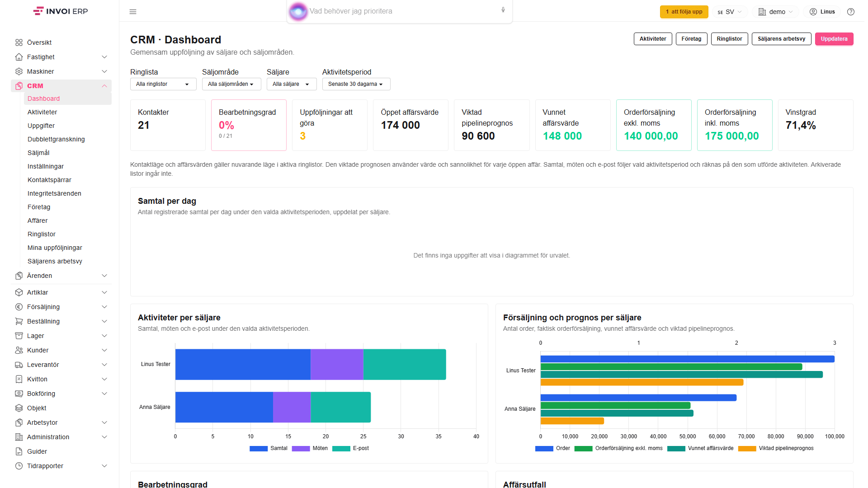Click the Leverantör truck icon
The height and width of the screenshot is (488, 868).
tap(19, 365)
